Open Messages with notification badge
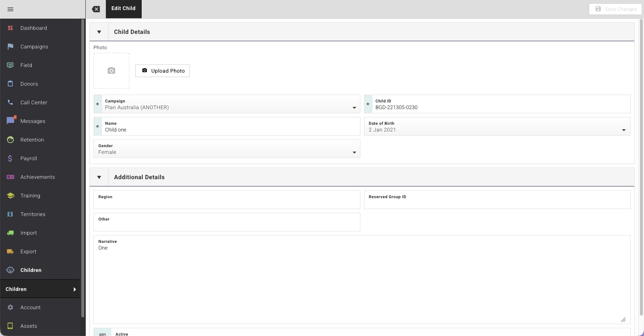Viewport: 644px width, 336px height. [x=11, y=120]
